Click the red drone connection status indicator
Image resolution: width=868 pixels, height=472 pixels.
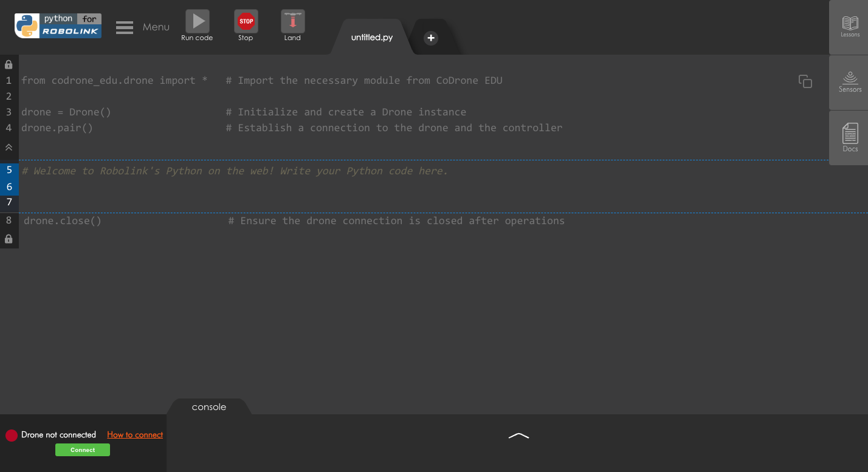(12, 436)
